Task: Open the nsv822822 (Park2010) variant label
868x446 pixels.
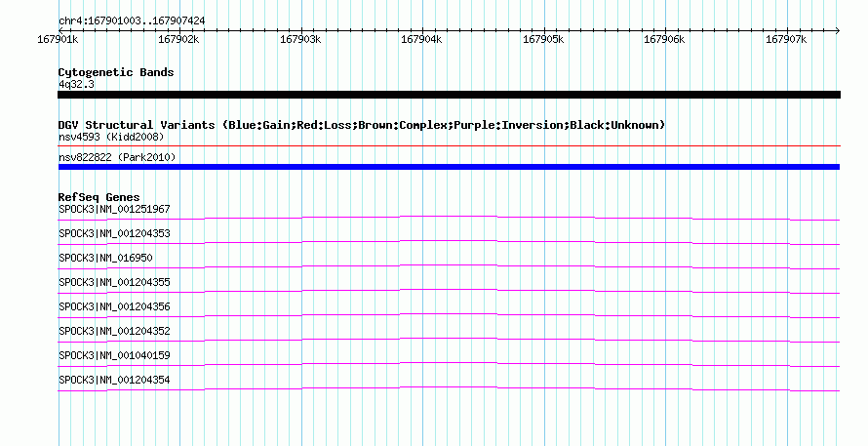Action: [117, 157]
